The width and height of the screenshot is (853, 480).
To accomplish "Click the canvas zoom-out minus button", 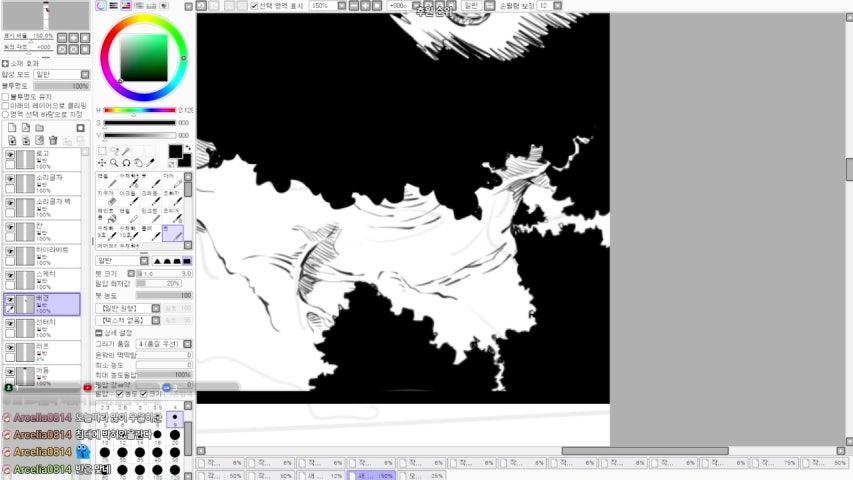I will point(354,5).
